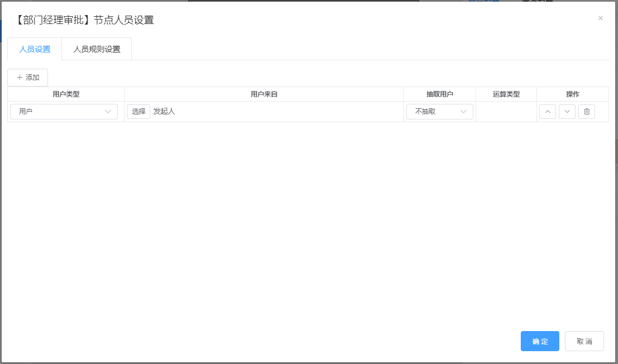Click the chevron arrow in the 不抽取 select box
Screen dimensions: 618x364
point(463,112)
